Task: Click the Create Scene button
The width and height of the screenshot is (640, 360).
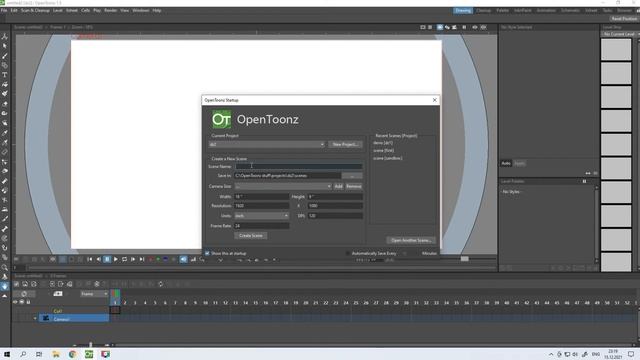Action: tap(251, 236)
